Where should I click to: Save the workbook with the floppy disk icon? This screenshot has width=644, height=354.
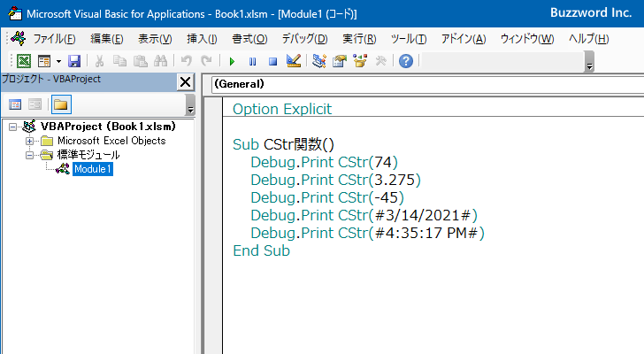click(74, 61)
